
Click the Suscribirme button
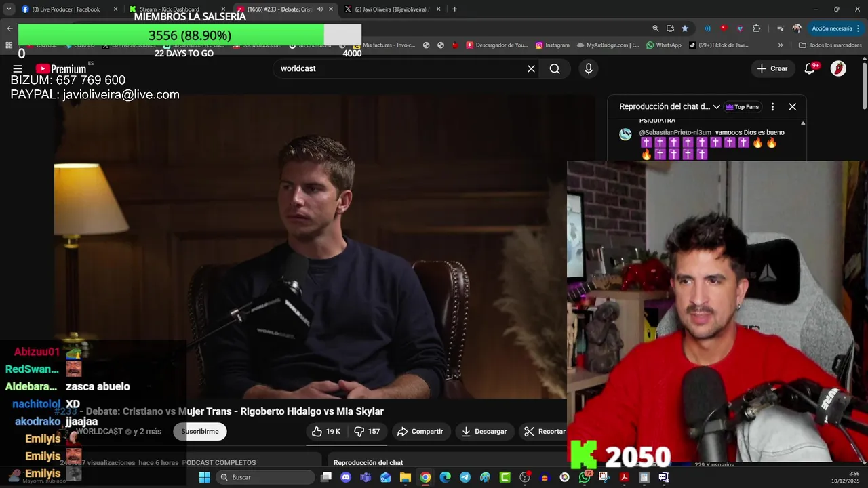pos(199,431)
